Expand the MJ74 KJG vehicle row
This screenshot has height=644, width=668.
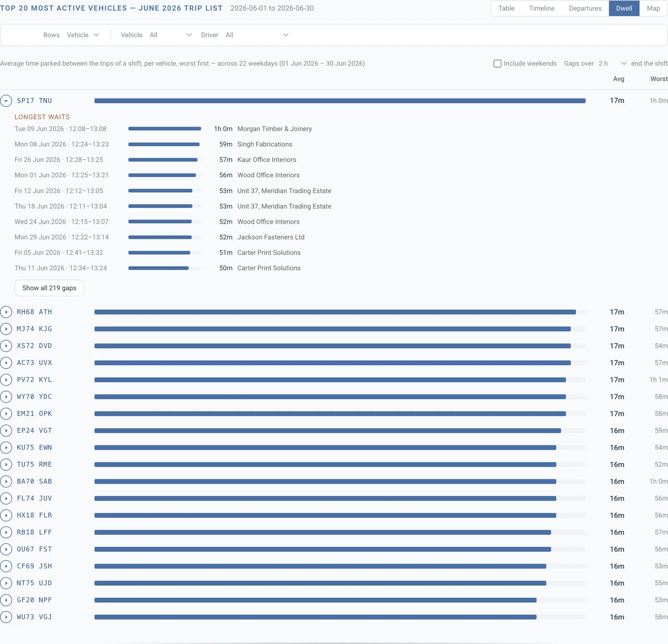coord(6,329)
